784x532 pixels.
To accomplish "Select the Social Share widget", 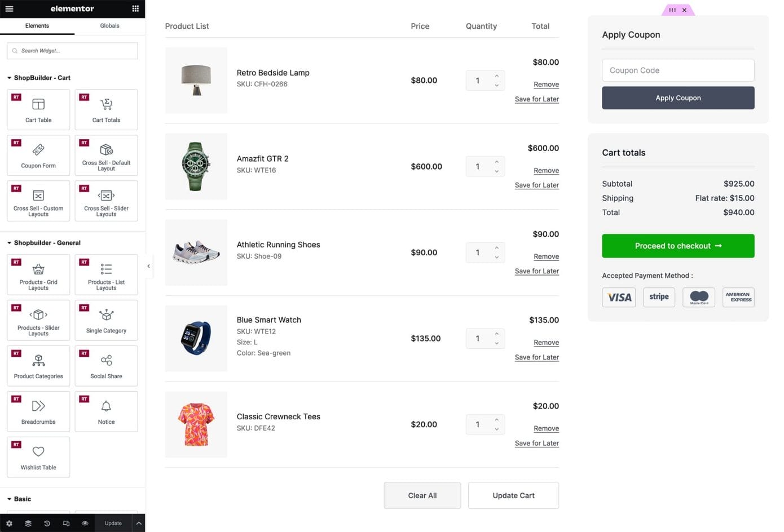I will (106, 366).
